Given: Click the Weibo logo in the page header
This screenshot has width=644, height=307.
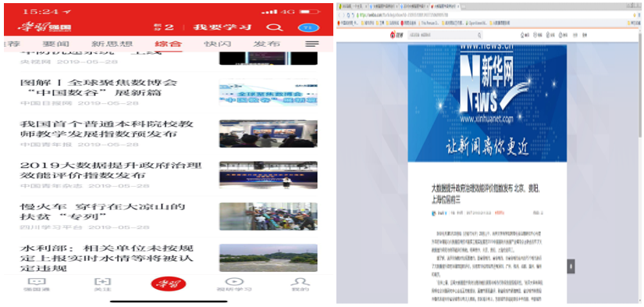Looking at the screenshot, I should click(395, 35).
